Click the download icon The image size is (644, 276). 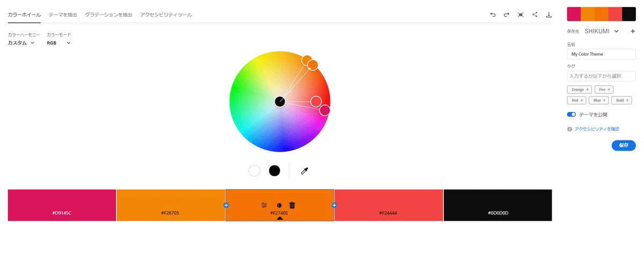point(549,15)
